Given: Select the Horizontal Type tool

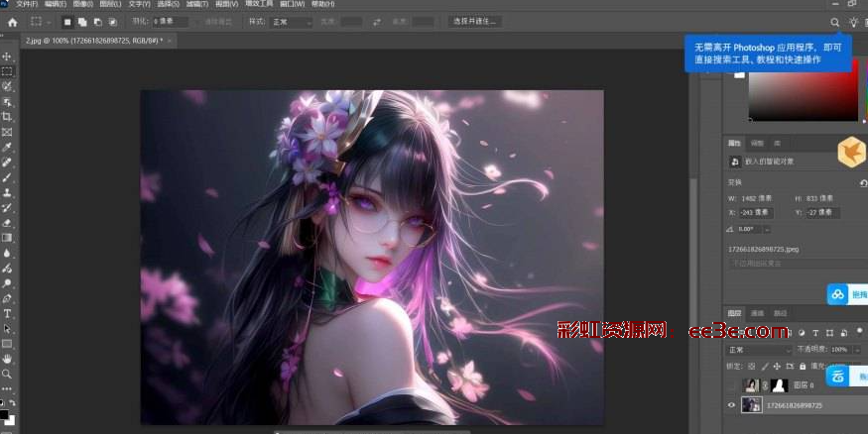Looking at the screenshot, I should (7, 313).
